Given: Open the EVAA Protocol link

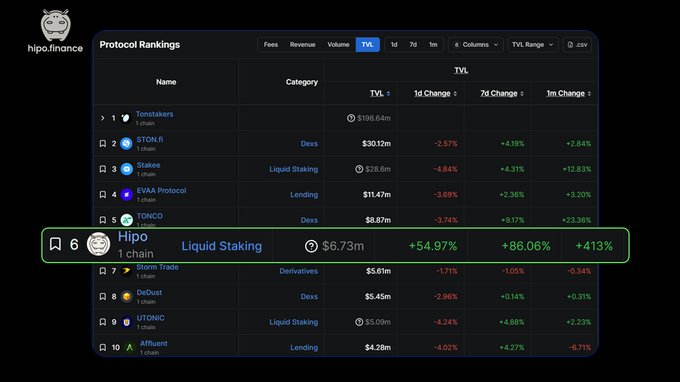Looking at the screenshot, I should pyautogui.click(x=161, y=191).
